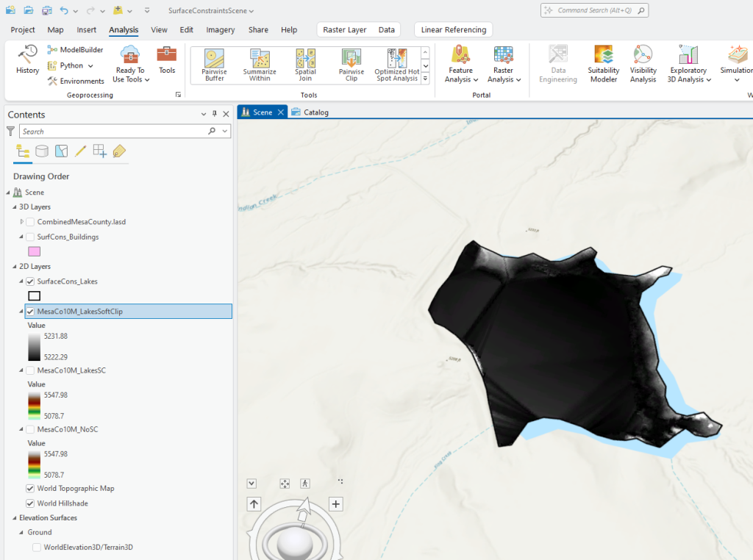Hide the MesaCo10M_LakesSoftClip layer
Screen dimensions: 753x560
(30, 311)
